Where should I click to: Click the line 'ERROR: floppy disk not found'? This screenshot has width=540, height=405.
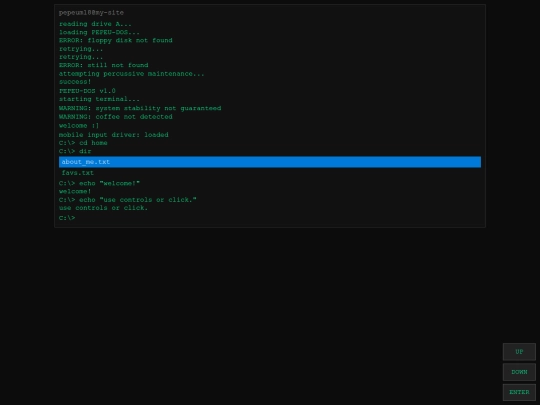pyautogui.click(x=116, y=40)
